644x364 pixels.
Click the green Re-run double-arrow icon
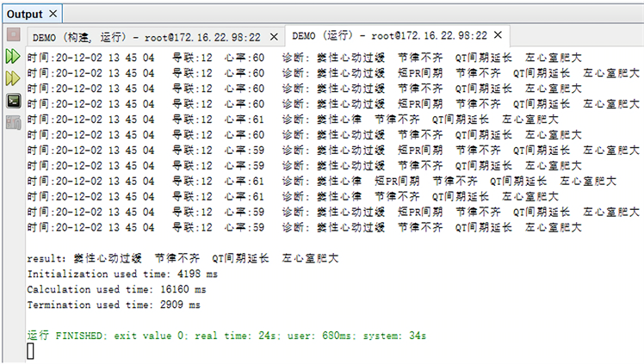pos(13,56)
